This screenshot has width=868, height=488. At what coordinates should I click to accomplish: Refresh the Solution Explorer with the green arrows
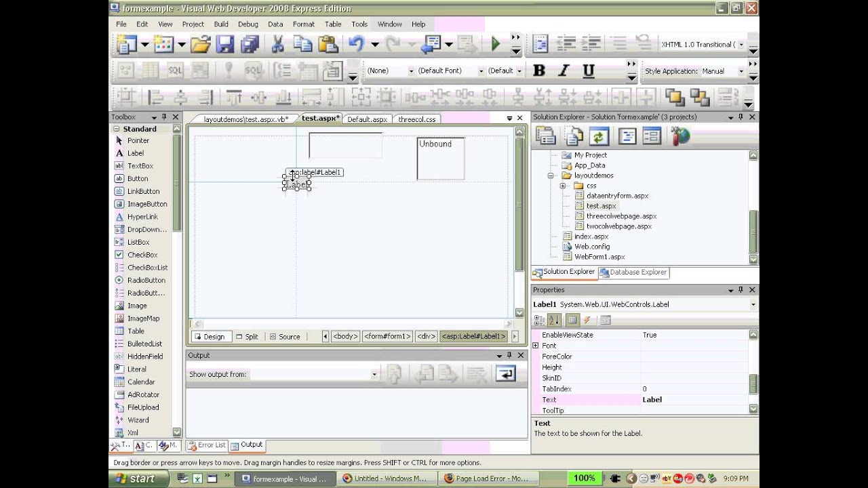tap(598, 136)
